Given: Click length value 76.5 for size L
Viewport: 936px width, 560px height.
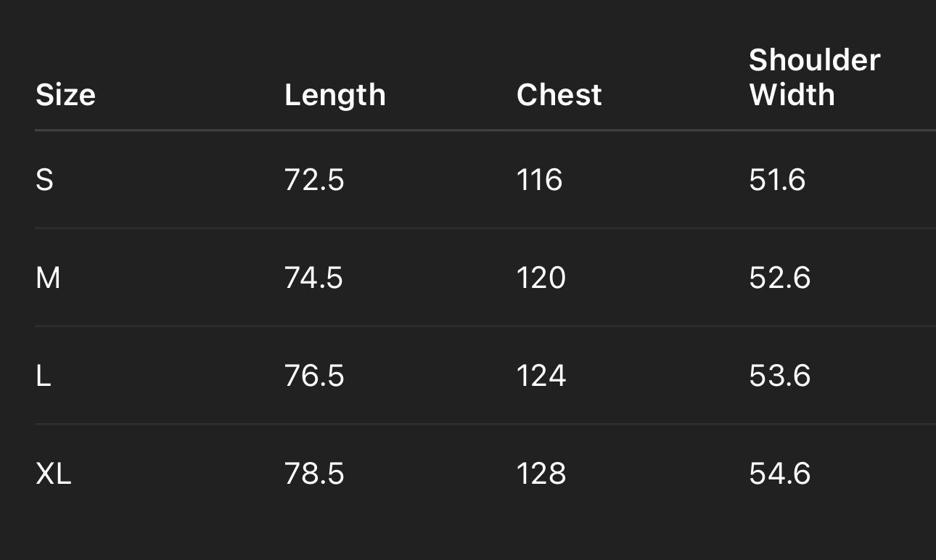Looking at the screenshot, I should click(314, 376).
